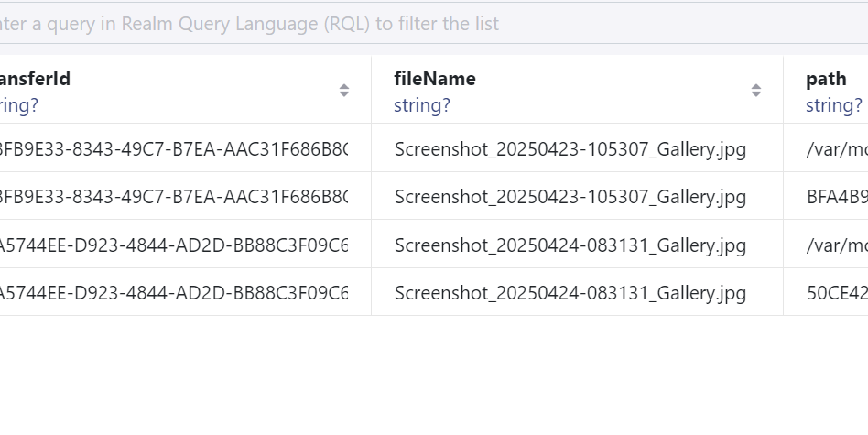Select the fileName column header
The width and height of the screenshot is (868, 435).
[x=435, y=79]
